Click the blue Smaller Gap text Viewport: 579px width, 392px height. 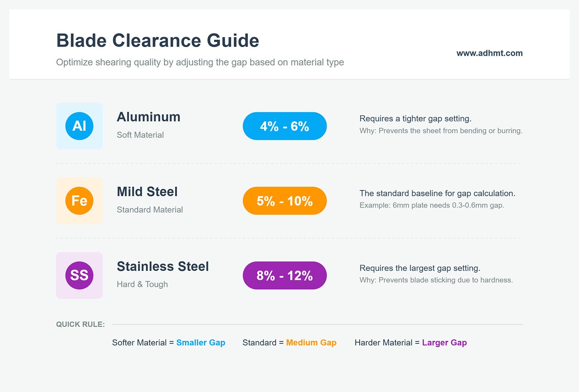(x=201, y=343)
